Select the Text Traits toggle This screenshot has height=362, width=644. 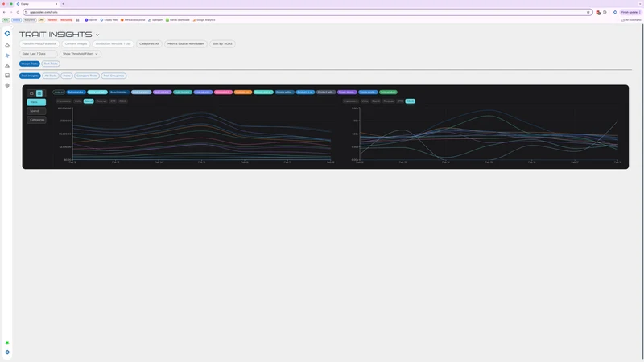51,64
